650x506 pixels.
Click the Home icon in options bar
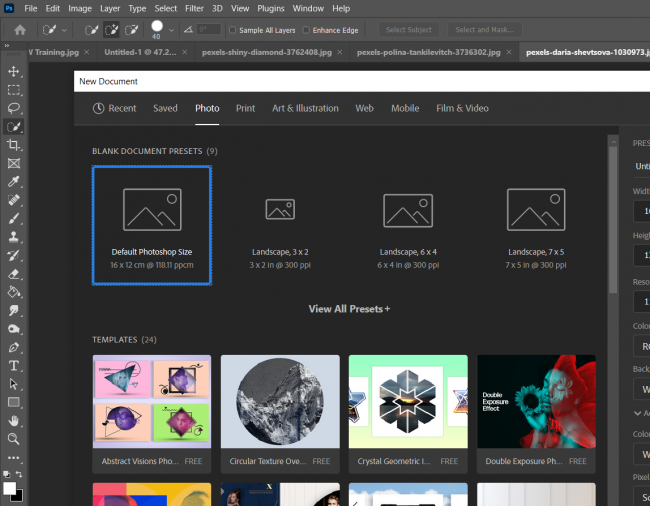[20, 30]
